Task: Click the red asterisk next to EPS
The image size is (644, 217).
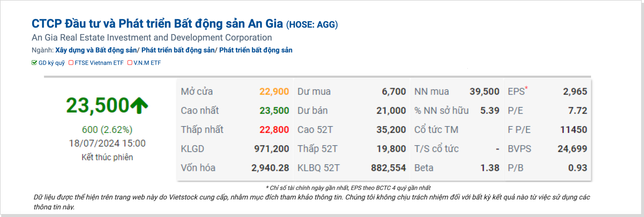Action: [526, 88]
